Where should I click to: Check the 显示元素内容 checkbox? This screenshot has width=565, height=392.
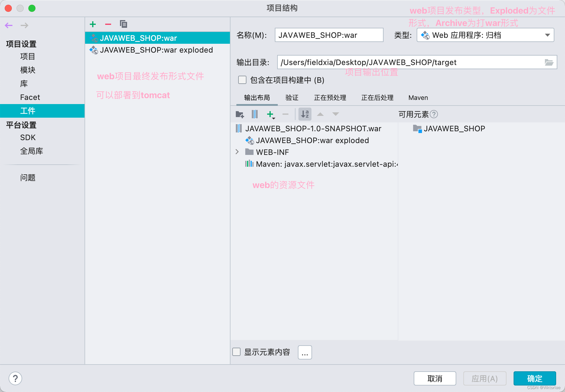[236, 352]
